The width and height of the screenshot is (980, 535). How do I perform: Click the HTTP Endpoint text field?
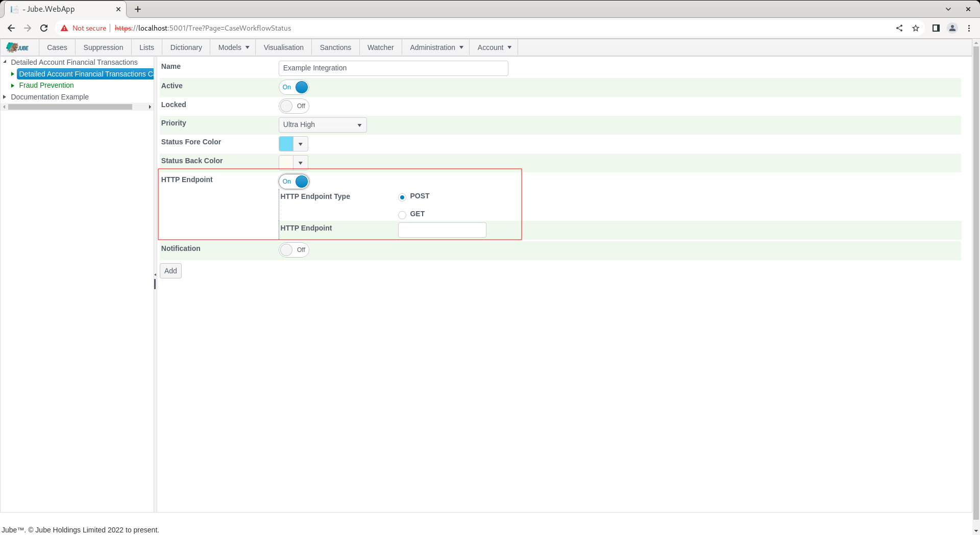(442, 230)
